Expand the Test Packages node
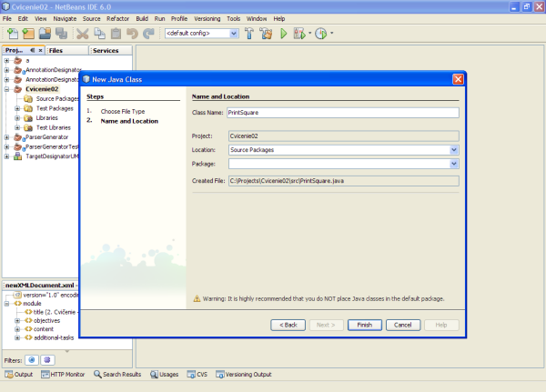546x392 pixels. coord(16,108)
